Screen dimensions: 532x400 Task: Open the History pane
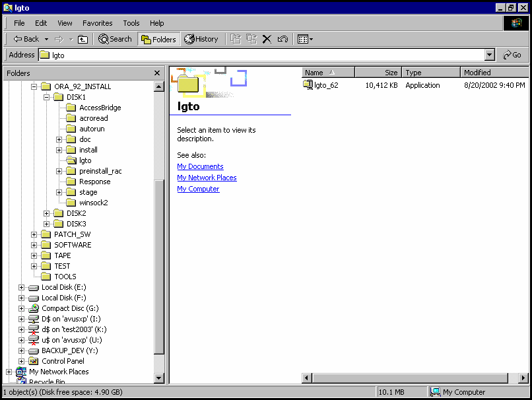(201, 40)
